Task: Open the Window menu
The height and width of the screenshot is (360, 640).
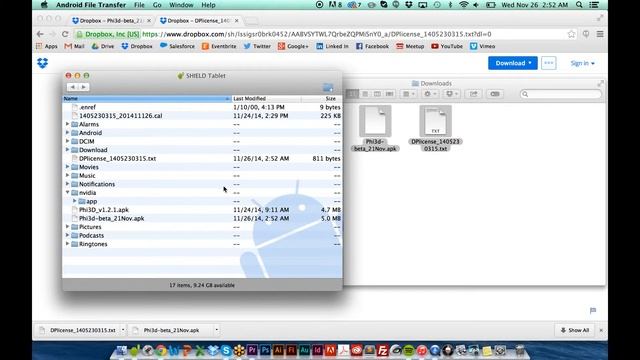Action: click(181, 5)
